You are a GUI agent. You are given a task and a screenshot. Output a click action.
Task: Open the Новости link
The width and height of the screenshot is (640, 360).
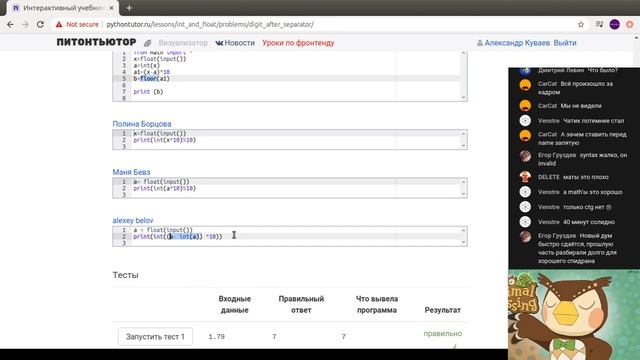click(235, 43)
